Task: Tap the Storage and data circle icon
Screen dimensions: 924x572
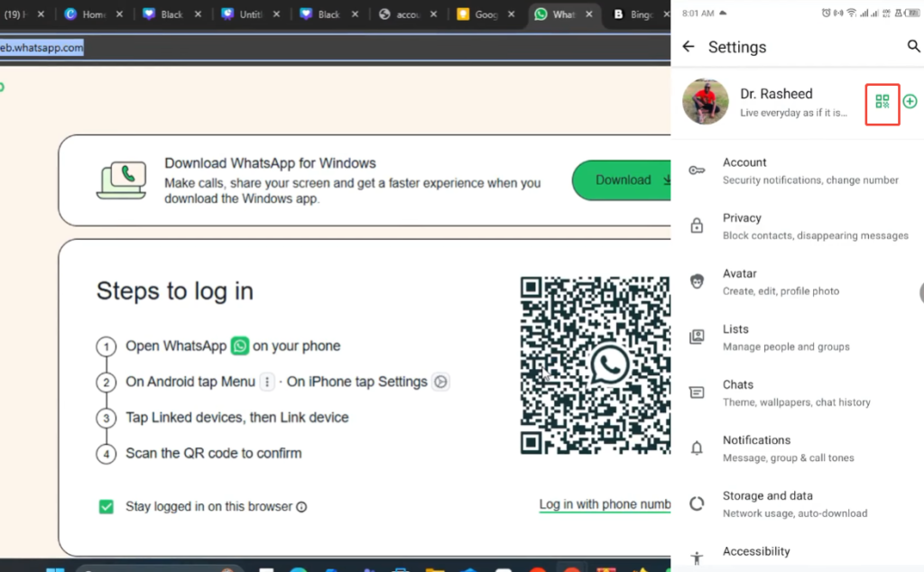Action: click(697, 503)
